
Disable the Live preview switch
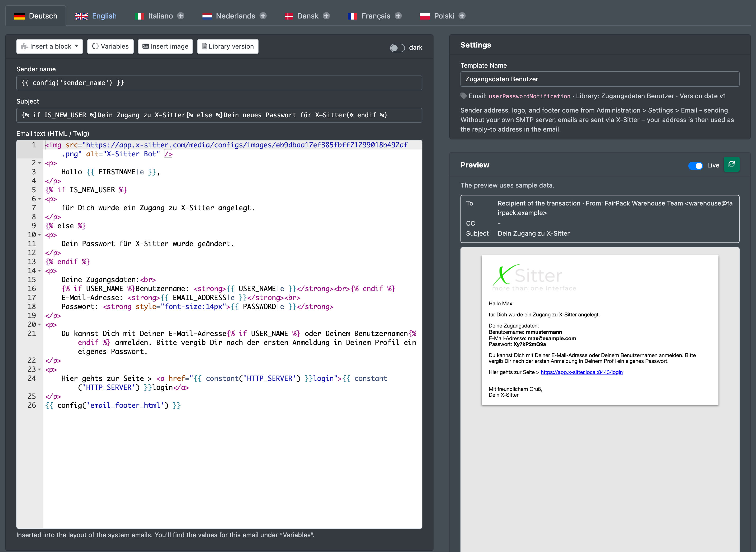(x=695, y=165)
